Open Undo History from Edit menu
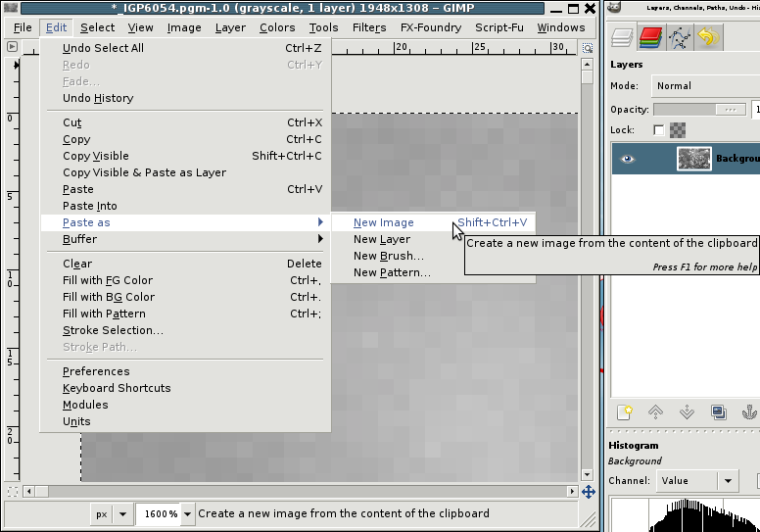 pos(186,98)
